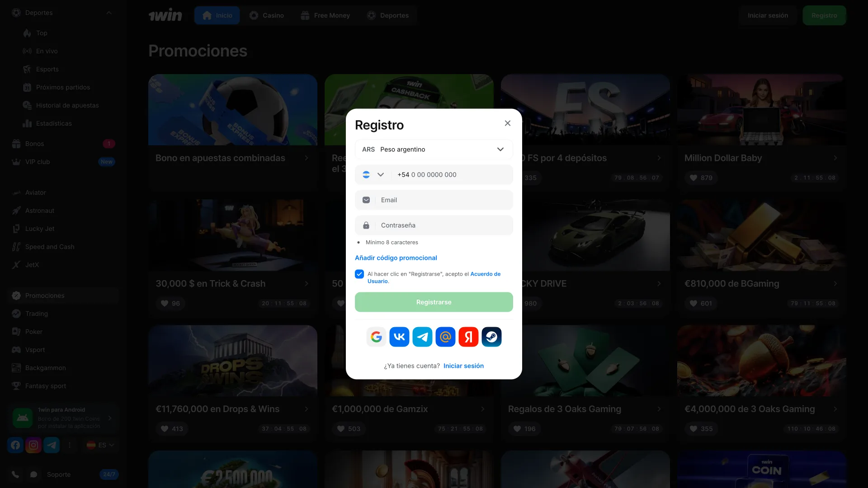Open Facebook icon in sidebar footer
This screenshot has height=488, width=868.
(15, 445)
